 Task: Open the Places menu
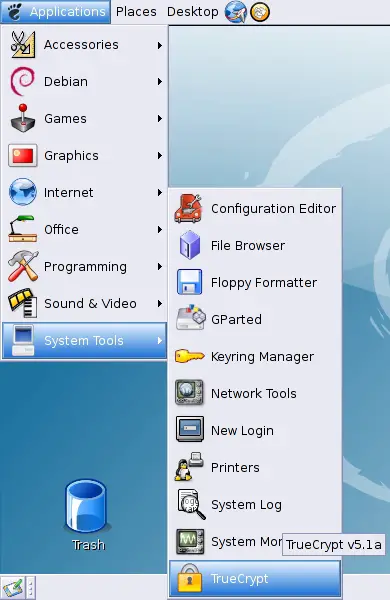(x=136, y=11)
